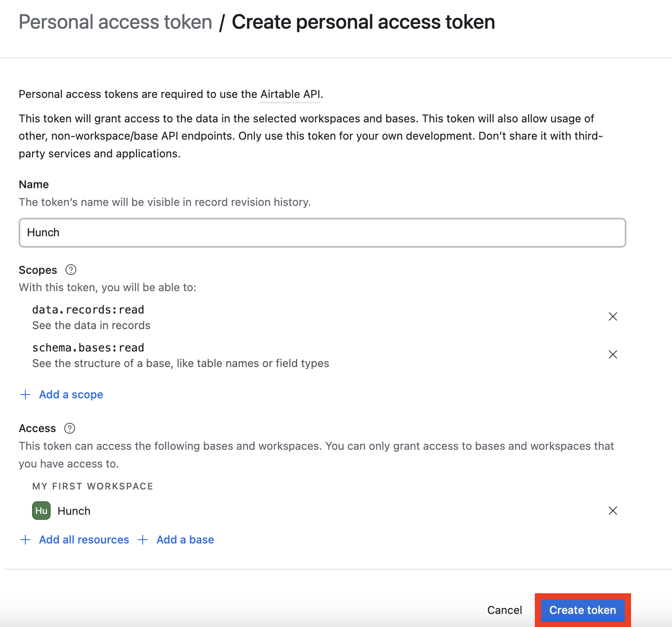Viewport: 672px width, 627px height.
Task: Click the Hu avatar for the Hunch base
Action: pyautogui.click(x=41, y=511)
